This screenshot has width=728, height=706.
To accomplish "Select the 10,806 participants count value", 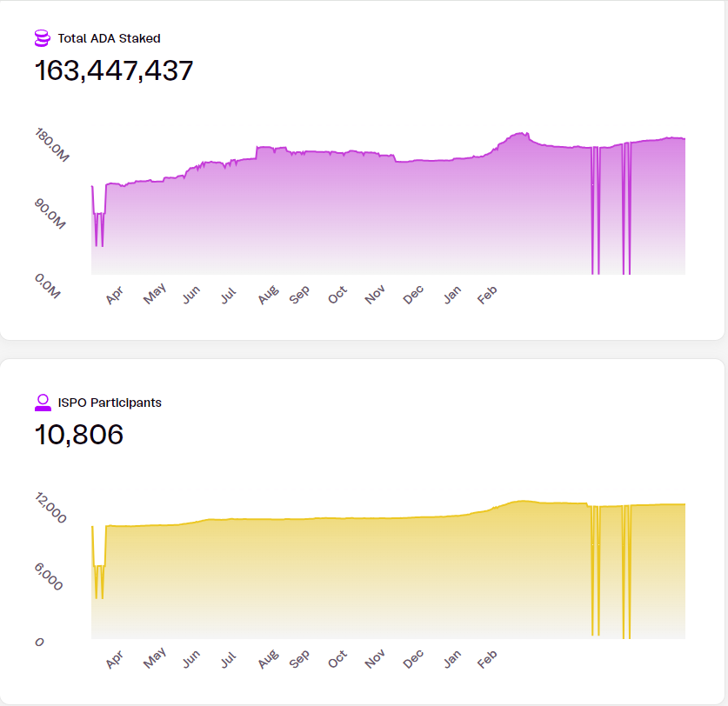I will click(79, 434).
